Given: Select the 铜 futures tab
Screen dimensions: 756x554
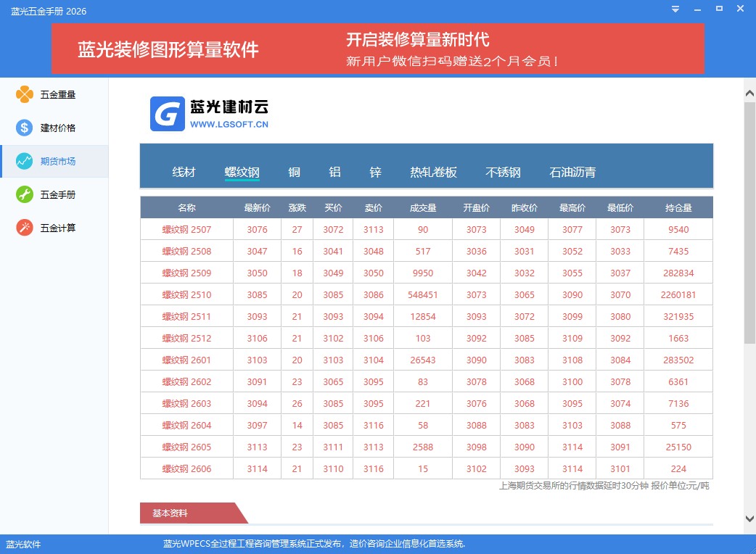Looking at the screenshot, I should pos(294,173).
